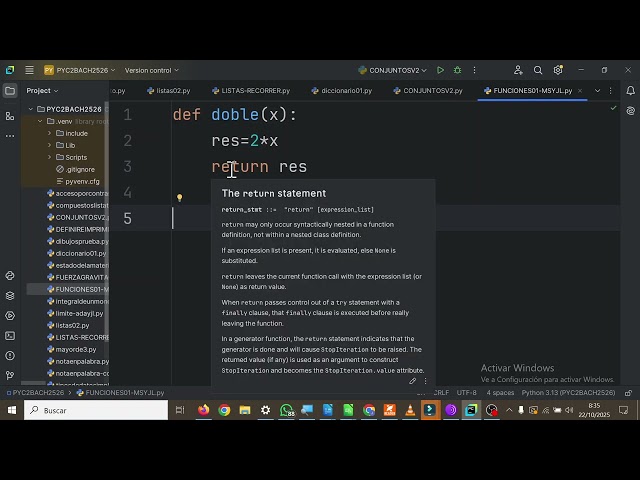Screen dimensions: 640x480
Task: Click the green inspections checkmark
Action: [x=613, y=108]
